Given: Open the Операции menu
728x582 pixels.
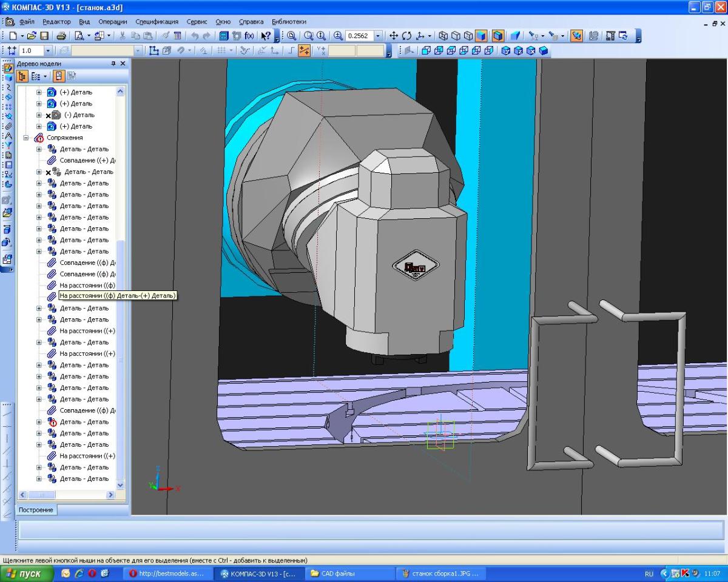Looking at the screenshot, I should pos(112,21).
